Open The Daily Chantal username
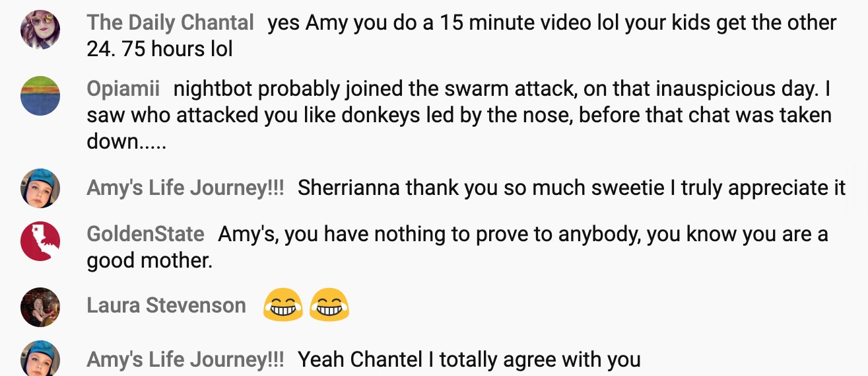This screenshot has height=376, width=868. click(x=170, y=22)
